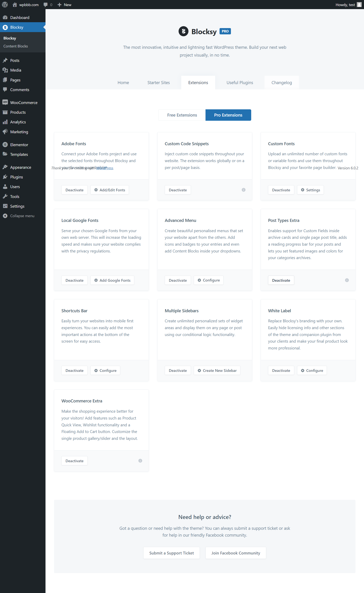This screenshot has width=364, height=593.
Task: Submit a Support Ticket
Action: [171, 553]
